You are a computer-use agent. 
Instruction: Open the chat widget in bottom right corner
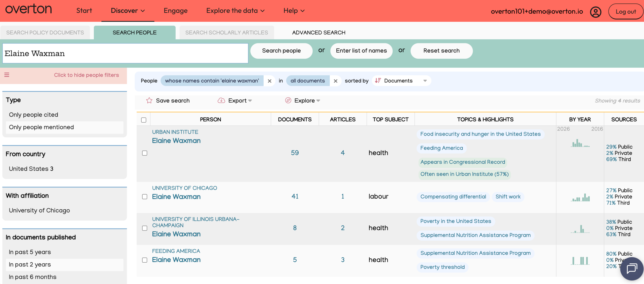(631, 268)
